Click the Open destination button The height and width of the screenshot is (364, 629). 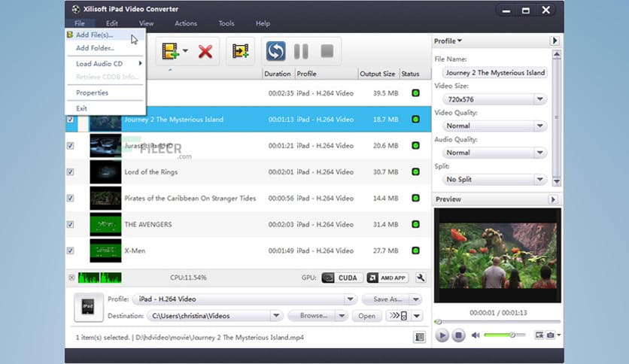point(366,316)
